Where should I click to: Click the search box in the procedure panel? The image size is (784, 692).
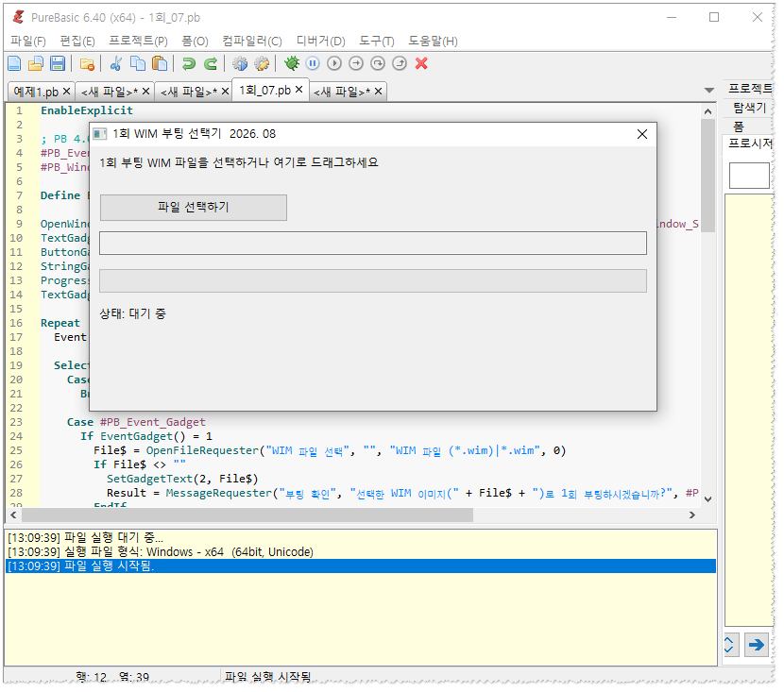point(749,176)
